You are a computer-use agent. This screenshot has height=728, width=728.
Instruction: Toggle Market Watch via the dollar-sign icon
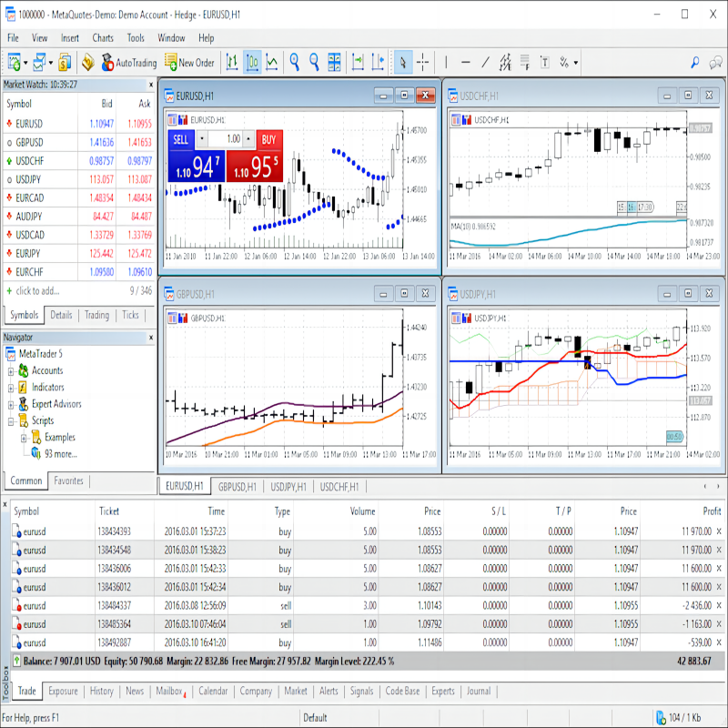(65, 62)
